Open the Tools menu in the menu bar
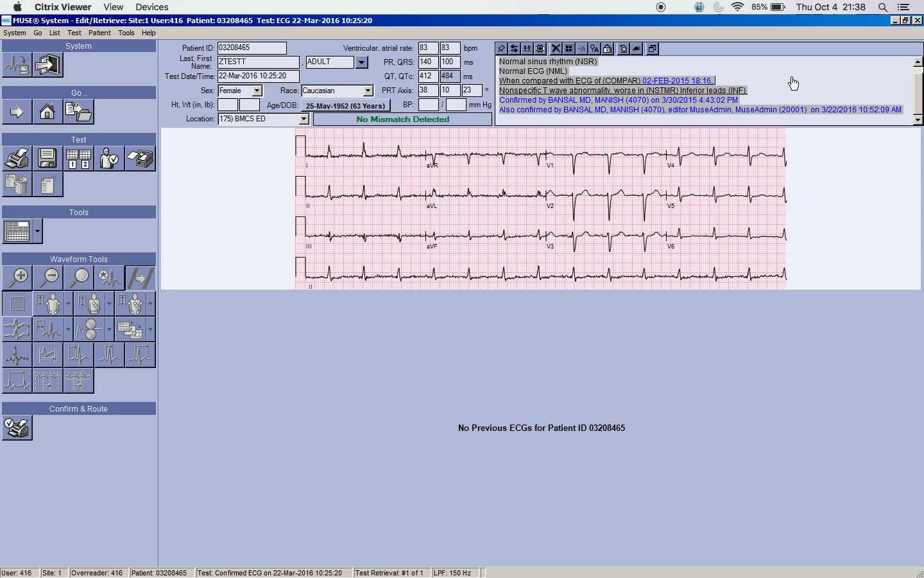The image size is (924, 578). (126, 33)
